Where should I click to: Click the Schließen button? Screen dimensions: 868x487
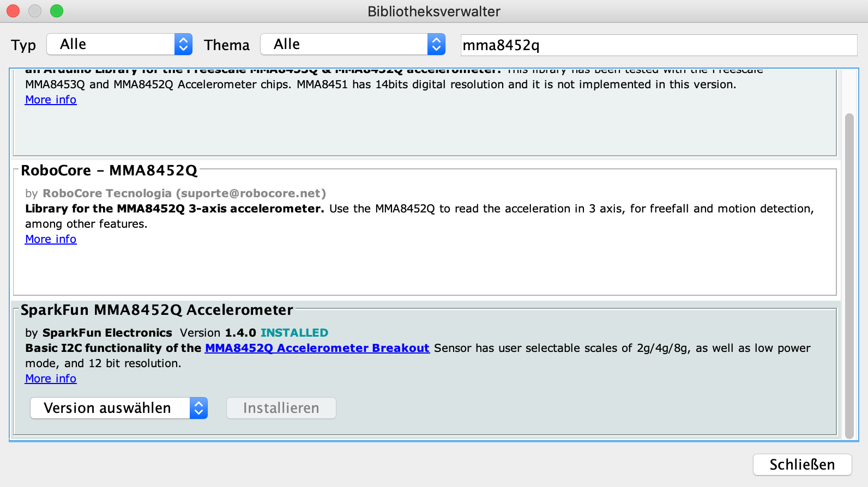pyautogui.click(x=802, y=465)
